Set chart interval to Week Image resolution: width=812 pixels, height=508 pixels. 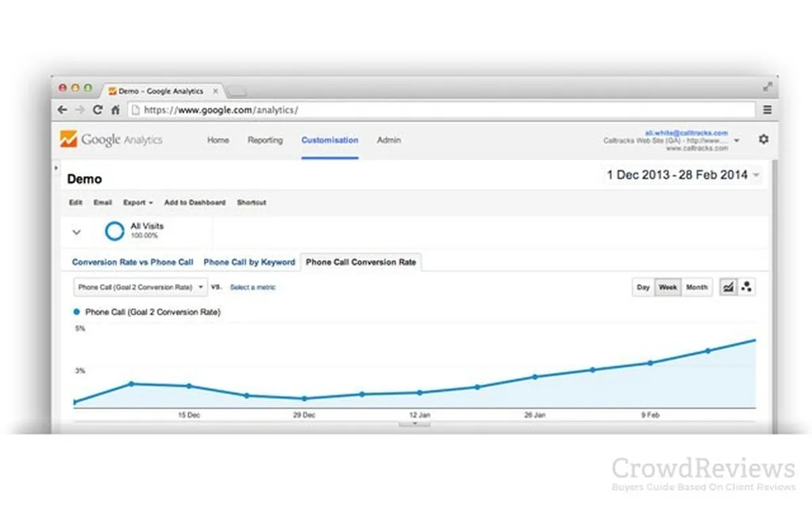click(668, 287)
